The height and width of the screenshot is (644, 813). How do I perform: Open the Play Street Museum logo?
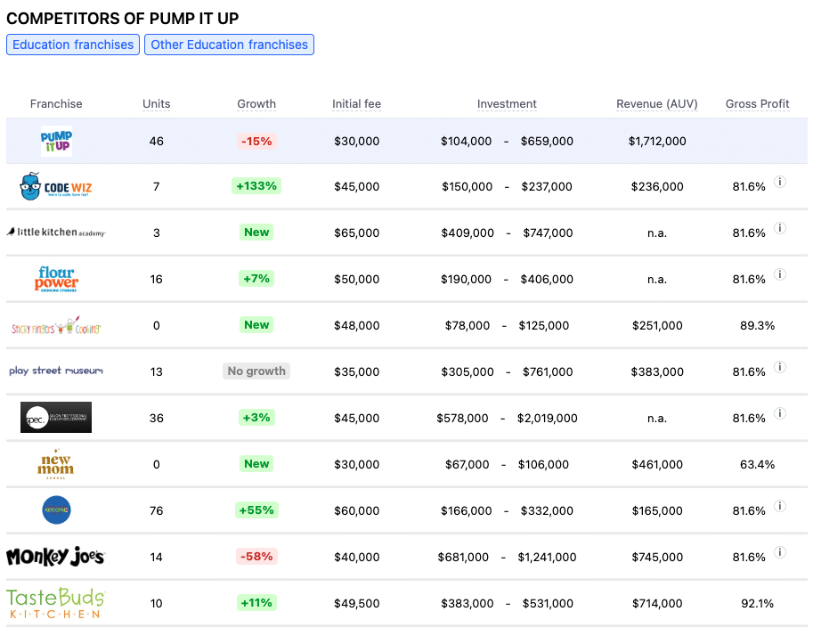[56, 371]
